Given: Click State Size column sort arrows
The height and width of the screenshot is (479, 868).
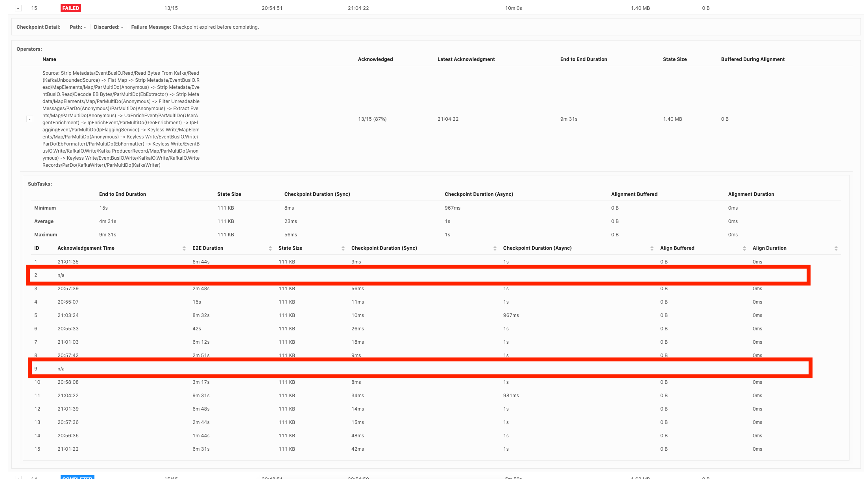Looking at the screenshot, I should tap(343, 248).
